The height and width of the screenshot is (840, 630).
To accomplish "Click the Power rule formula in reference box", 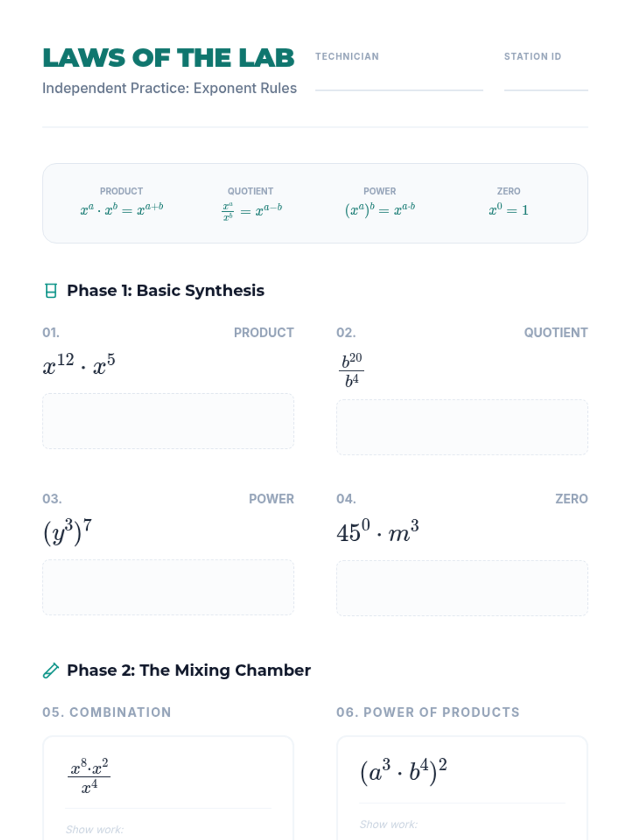I will coord(380,209).
